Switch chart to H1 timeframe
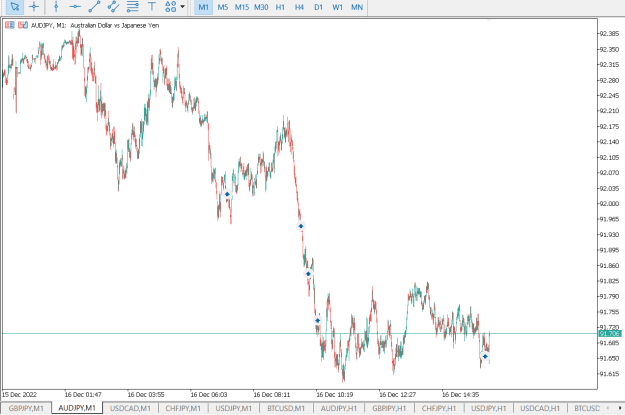 (x=280, y=7)
